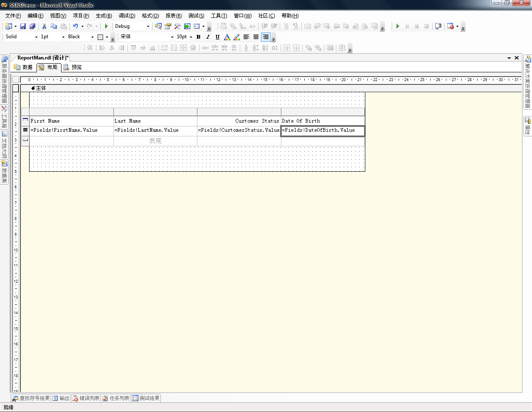The height and width of the screenshot is (412, 532).
Task: Open the Start Page green arrow icon
Action: coord(187,26)
